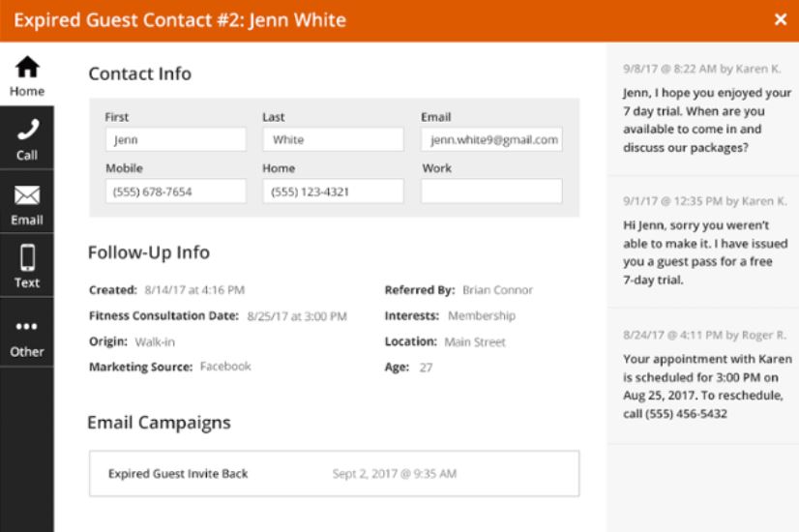Click the referrer name Brian Connor
The height and width of the screenshot is (532, 799).
tap(497, 290)
